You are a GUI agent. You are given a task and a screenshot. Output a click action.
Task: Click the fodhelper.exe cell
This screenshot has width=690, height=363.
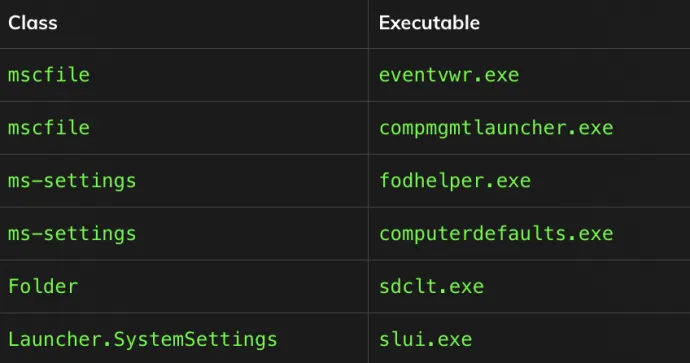pos(455,181)
